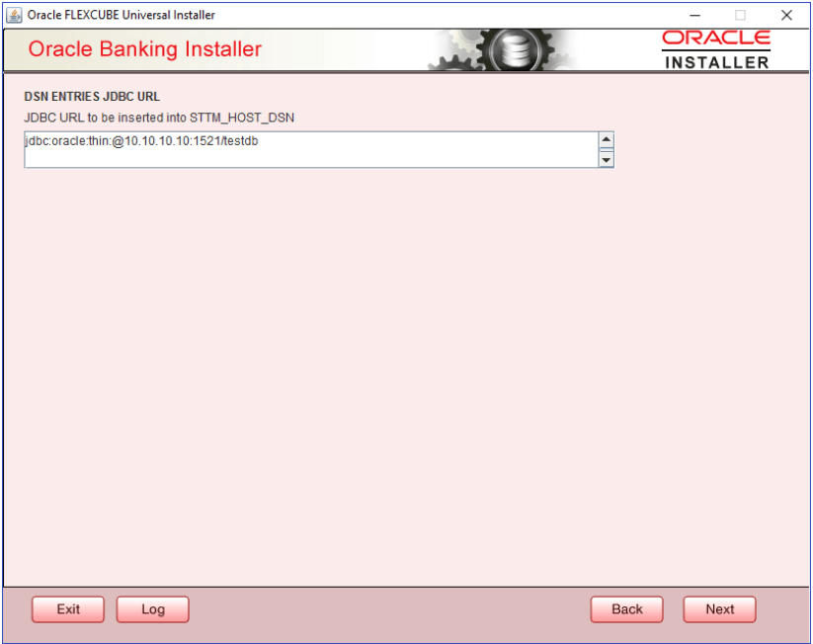The image size is (813, 644).
Task: Click the 'DSN ENTRIES JDBC URL' heading
Action: 92,97
